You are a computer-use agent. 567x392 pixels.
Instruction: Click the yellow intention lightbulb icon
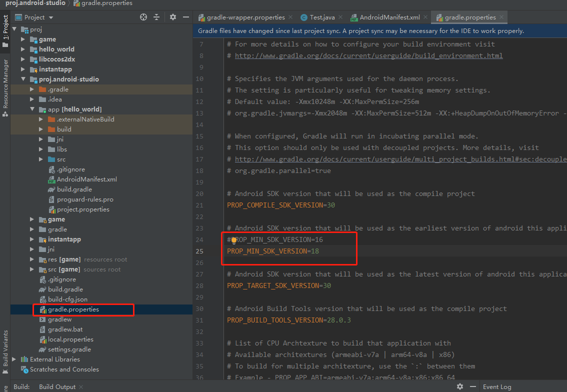click(234, 240)
